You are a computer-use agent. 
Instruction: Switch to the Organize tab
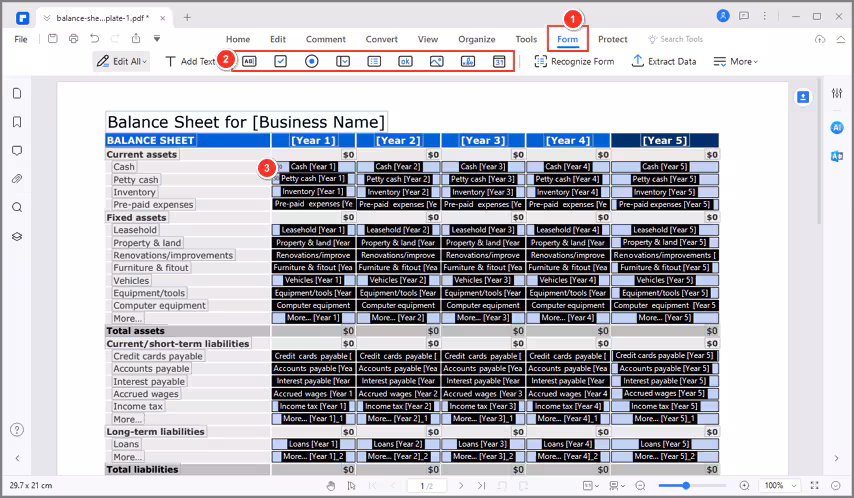click(x=477, y=39)
